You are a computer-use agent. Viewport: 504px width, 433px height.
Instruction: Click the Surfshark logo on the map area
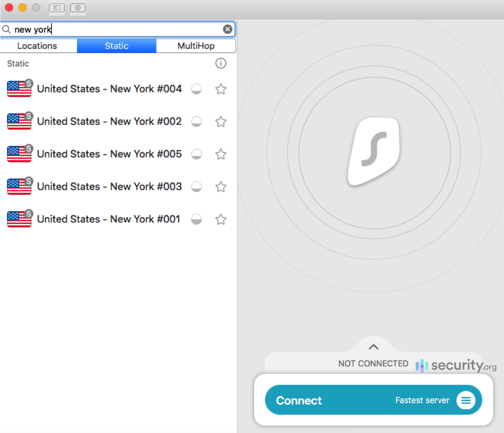(373, 150)
